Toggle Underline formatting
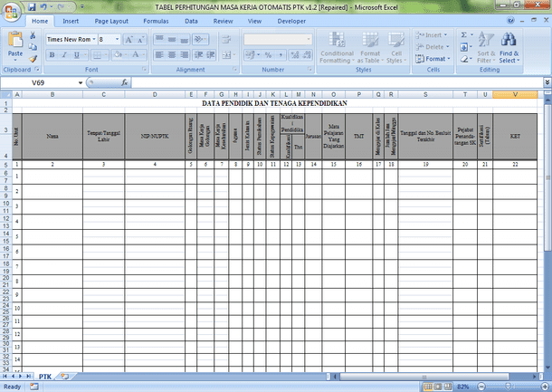The image size is (552, 392). tap(76, 55)
